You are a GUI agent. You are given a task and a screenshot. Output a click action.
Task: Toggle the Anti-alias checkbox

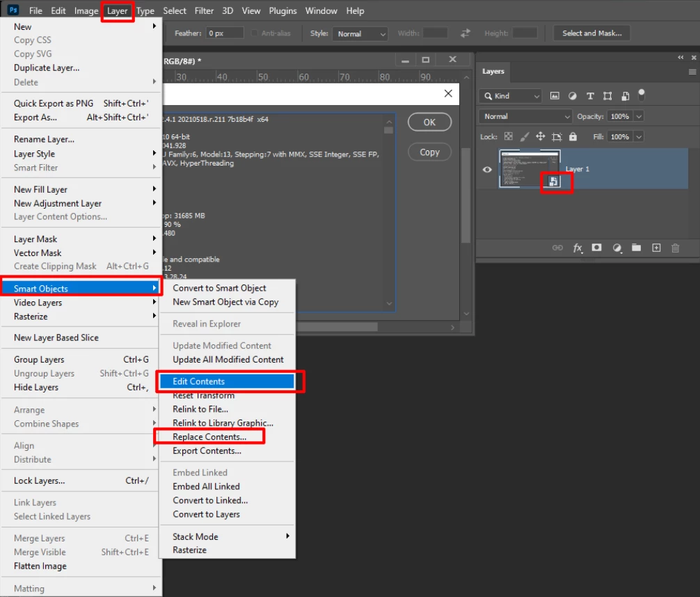click(255, 33)
